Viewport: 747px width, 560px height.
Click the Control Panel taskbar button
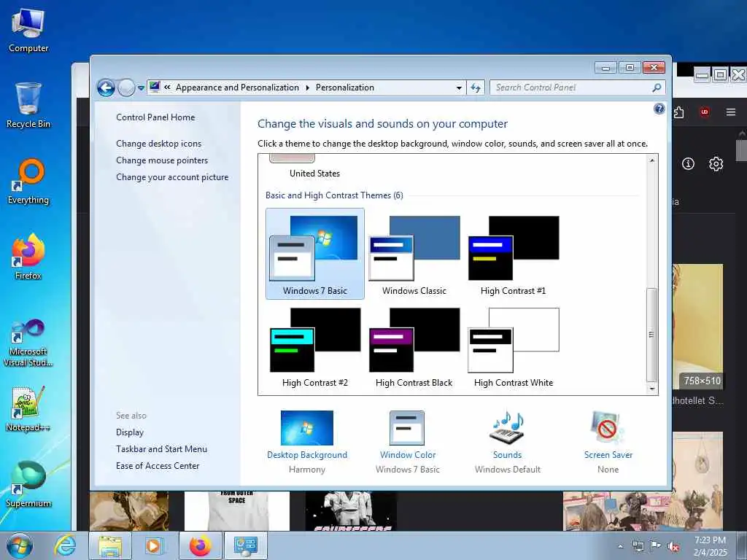pos(246,545)
